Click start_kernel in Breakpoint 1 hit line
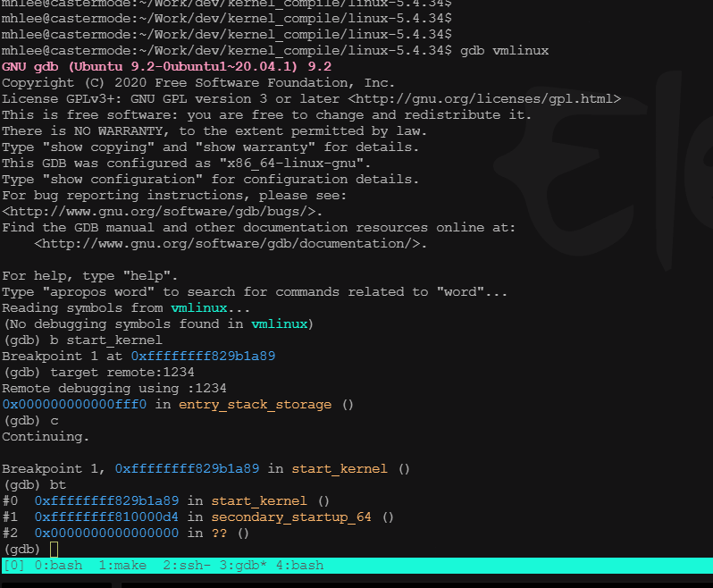The height and width of the screenshot is (588, 713). (340, 469)
